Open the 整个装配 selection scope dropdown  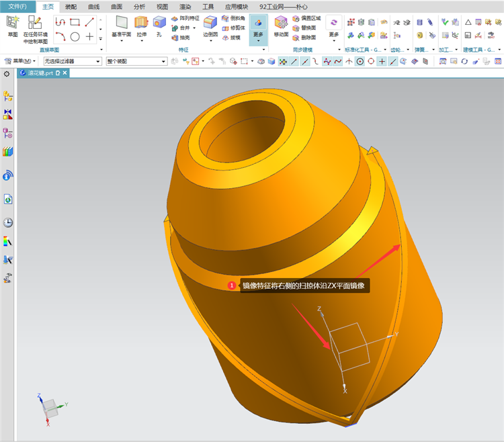pyautogui.click(x=136, y=61)
